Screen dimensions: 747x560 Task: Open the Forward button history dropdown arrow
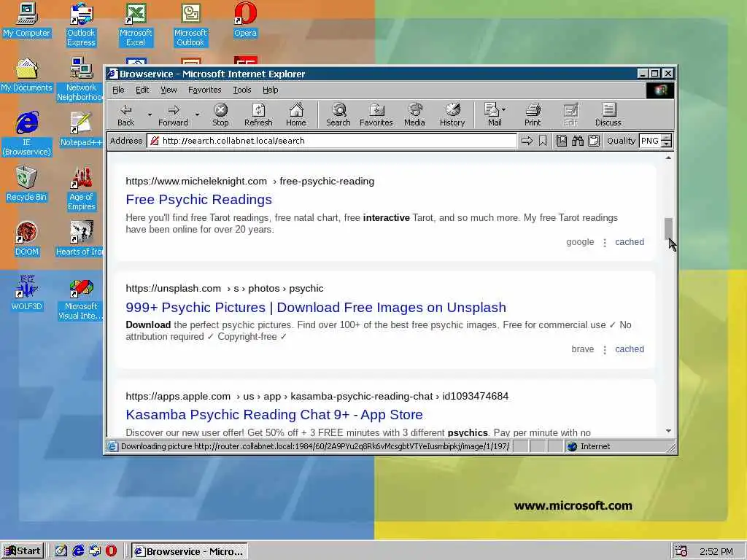[x=197, y=114]
